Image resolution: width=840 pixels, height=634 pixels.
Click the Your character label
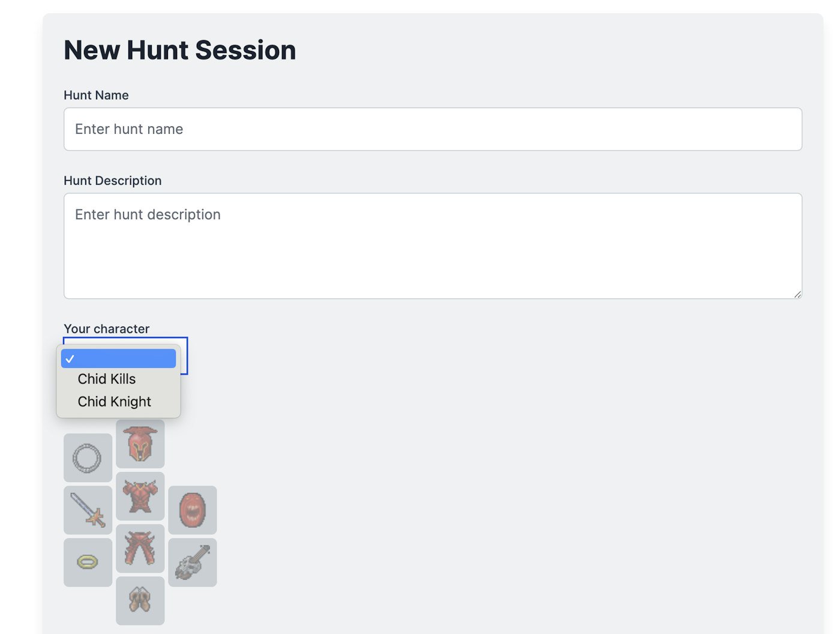click(106, 329)
